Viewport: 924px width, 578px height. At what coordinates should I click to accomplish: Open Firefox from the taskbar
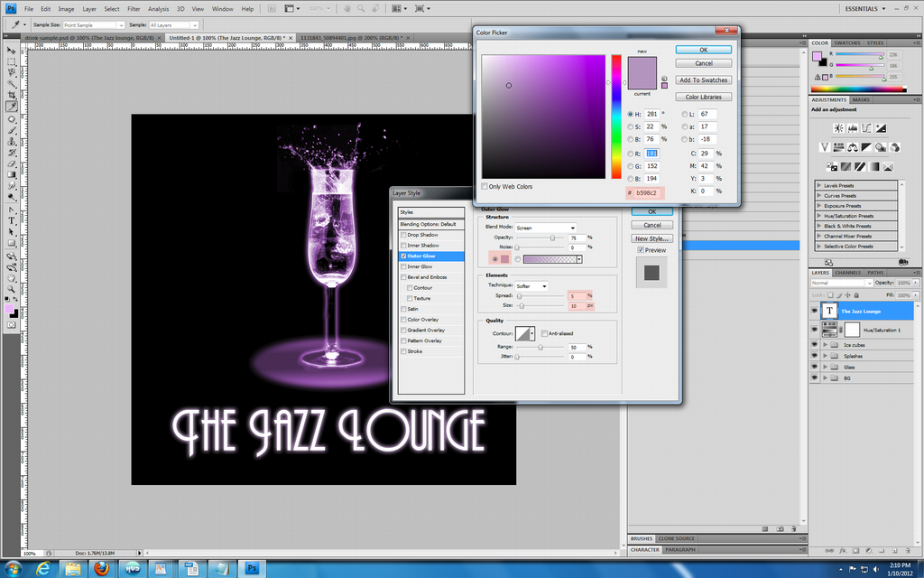point(101,569)
